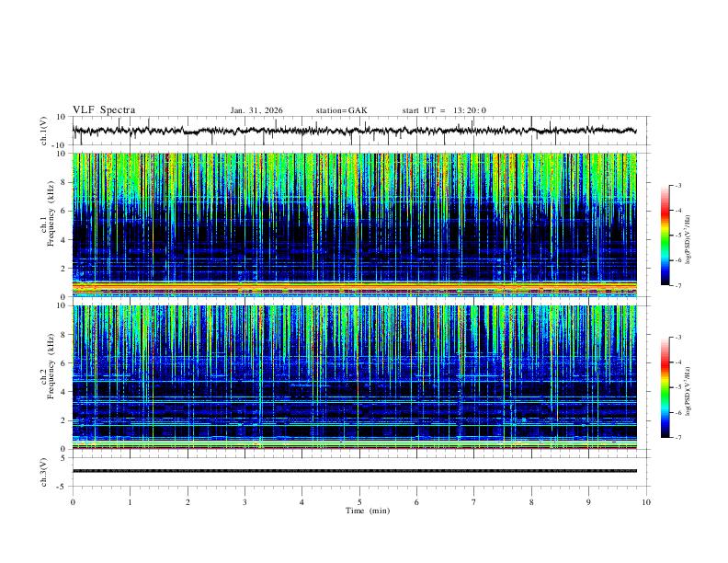The width and height of the screenshot is (728, 563).
Task: Click the "-7" label on ch.1 colorbar
Action: [x=677, y=286]
